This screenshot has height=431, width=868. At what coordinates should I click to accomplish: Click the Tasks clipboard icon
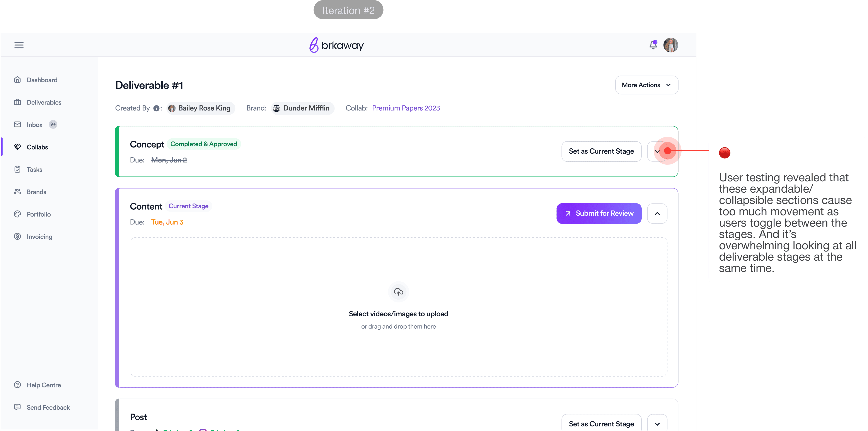pos(17,169)
